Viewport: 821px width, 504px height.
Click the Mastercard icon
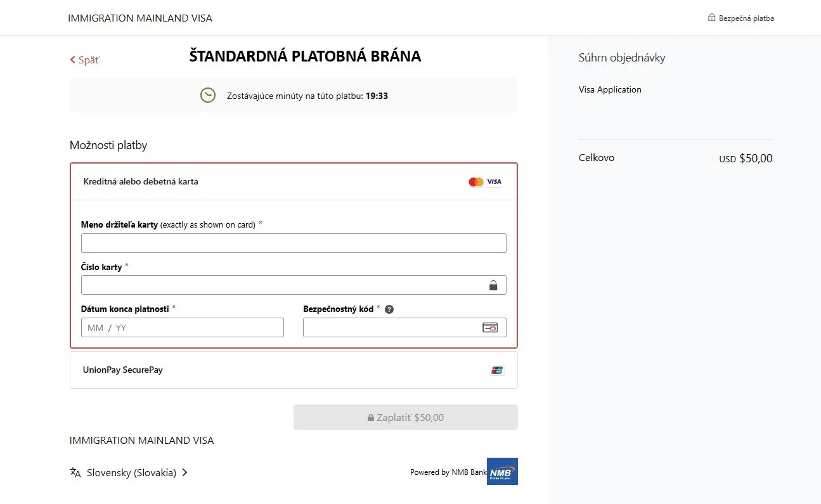pyautogui.click(x=476, y=181)
